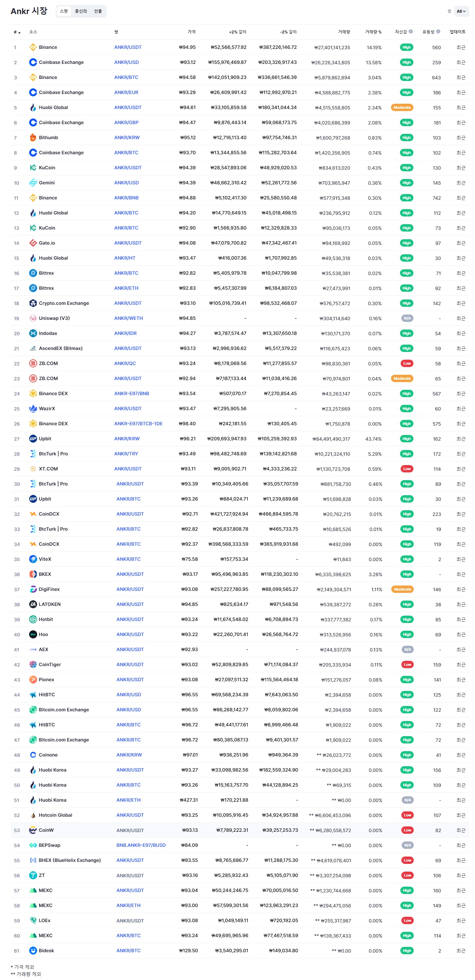Open the ANKR/QC pair link

pyautogui.click(x=125, y=363)
